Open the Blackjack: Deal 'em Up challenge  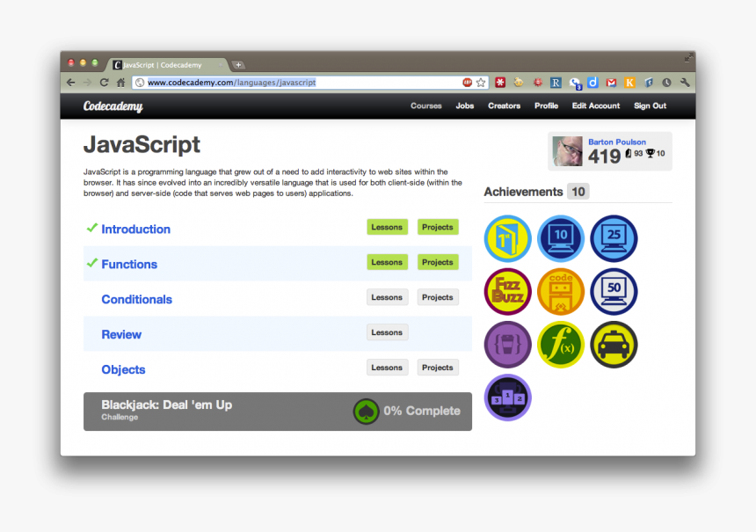[x=278, y=412]
